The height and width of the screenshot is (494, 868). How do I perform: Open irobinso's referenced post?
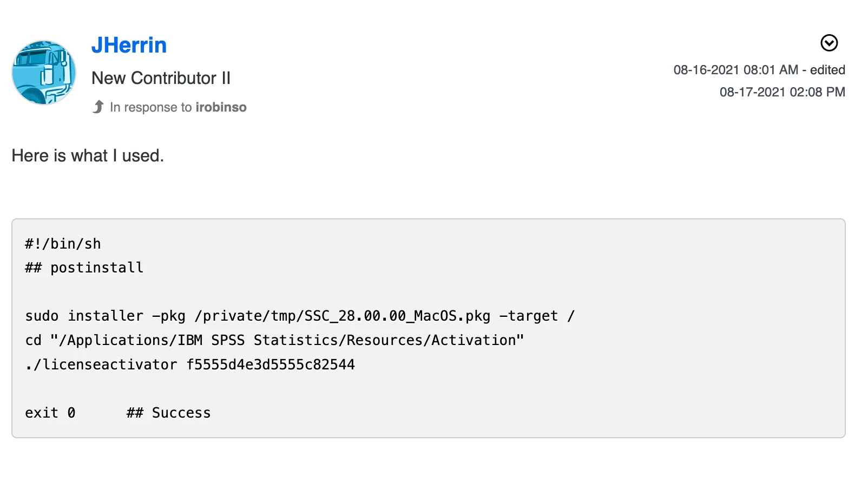click(221, 107)
